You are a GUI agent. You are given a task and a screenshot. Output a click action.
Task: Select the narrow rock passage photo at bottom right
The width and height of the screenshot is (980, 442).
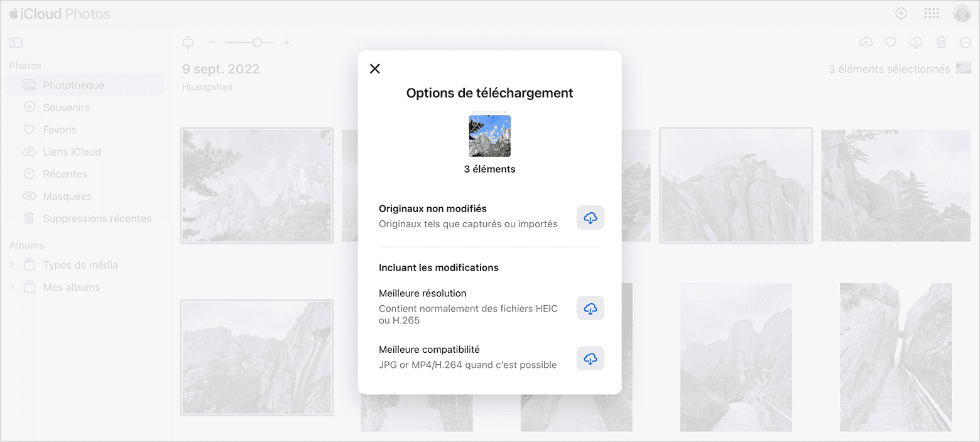coord(896,357)
